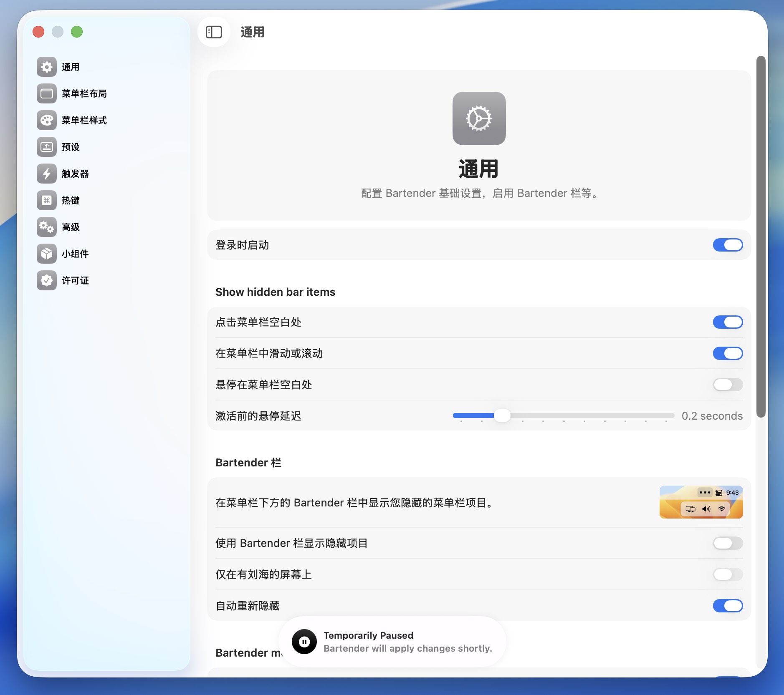
Task: Click the 触发器 lightning bolt icon
Action: pyautogui.click(x=47, y=174)
